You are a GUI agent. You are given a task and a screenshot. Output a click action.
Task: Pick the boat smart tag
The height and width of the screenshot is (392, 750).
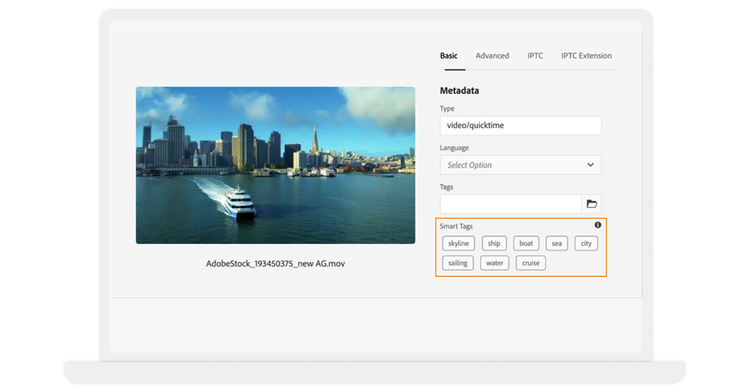click(x=526, y=243)
